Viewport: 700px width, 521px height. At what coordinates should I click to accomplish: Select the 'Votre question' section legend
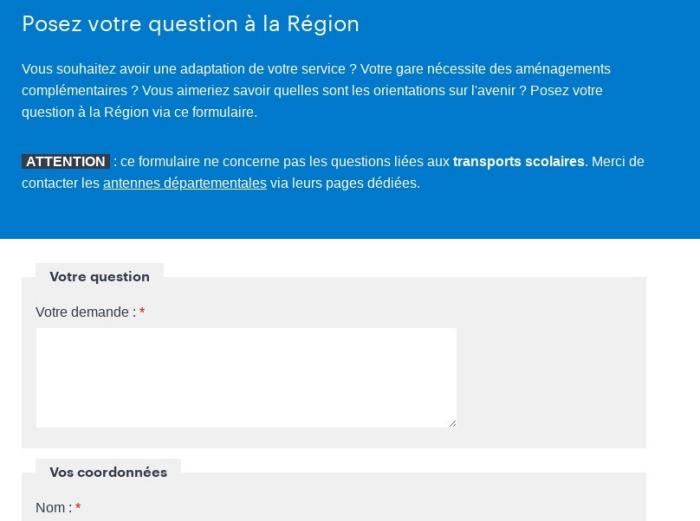click(x=100, y=276)
